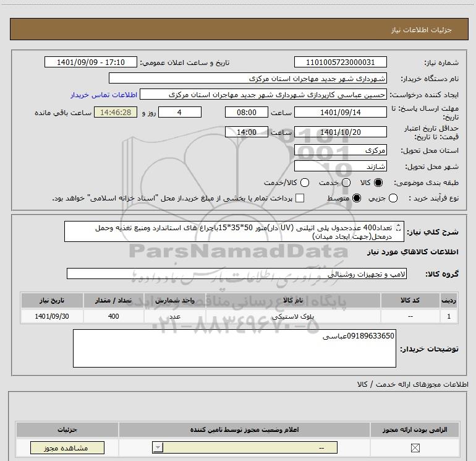Click the 08:00 deadline hour field
Image resolution: width=476 pixels, height=461 pixels.
pos(247,112)
